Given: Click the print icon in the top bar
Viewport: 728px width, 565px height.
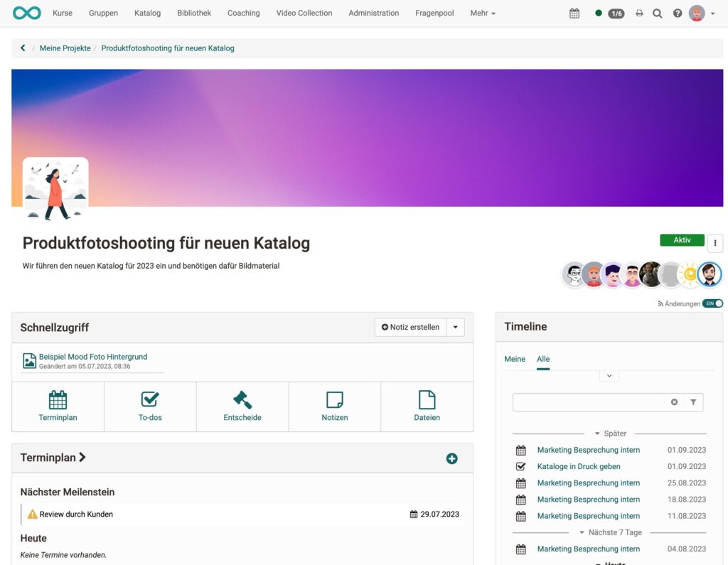Looking at the screenshot, I should 639,13.
